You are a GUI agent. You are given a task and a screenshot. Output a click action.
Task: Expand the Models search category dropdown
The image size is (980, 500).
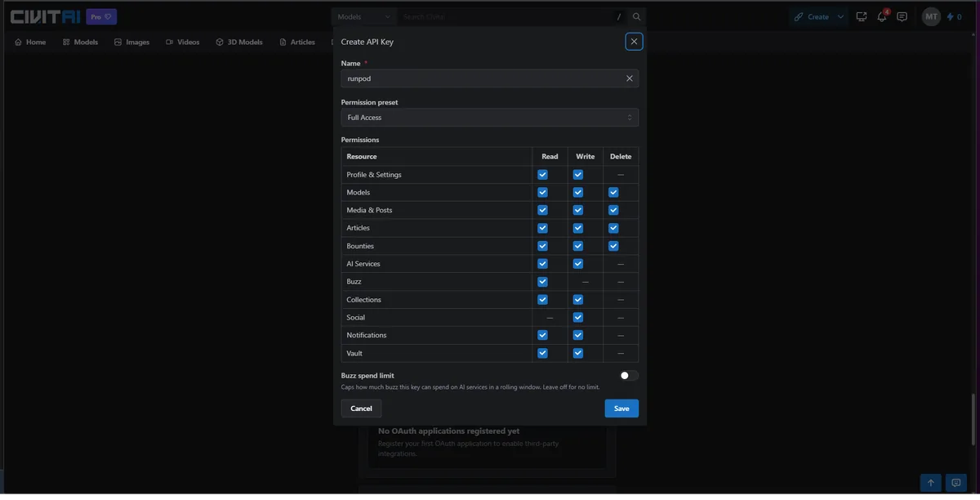364,16
